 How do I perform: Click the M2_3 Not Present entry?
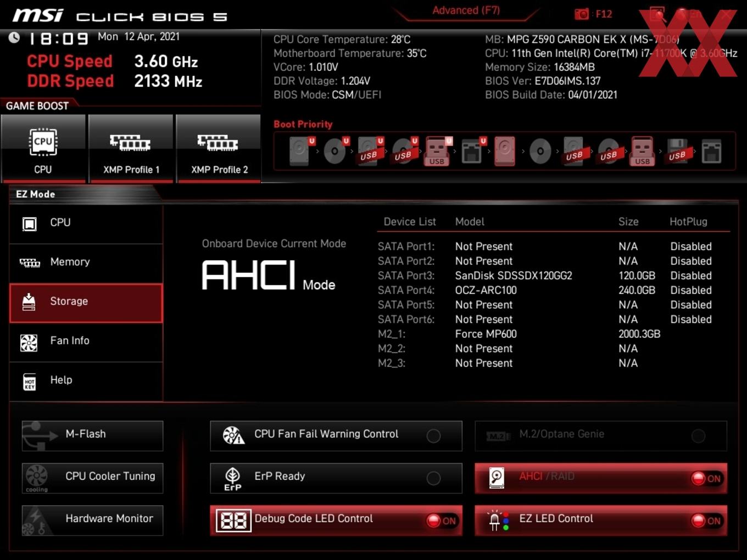(x=483, y=363)
